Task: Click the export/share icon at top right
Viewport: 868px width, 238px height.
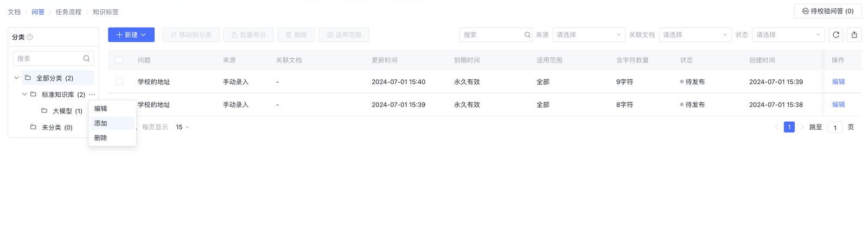Action: (x=854, y=35)
